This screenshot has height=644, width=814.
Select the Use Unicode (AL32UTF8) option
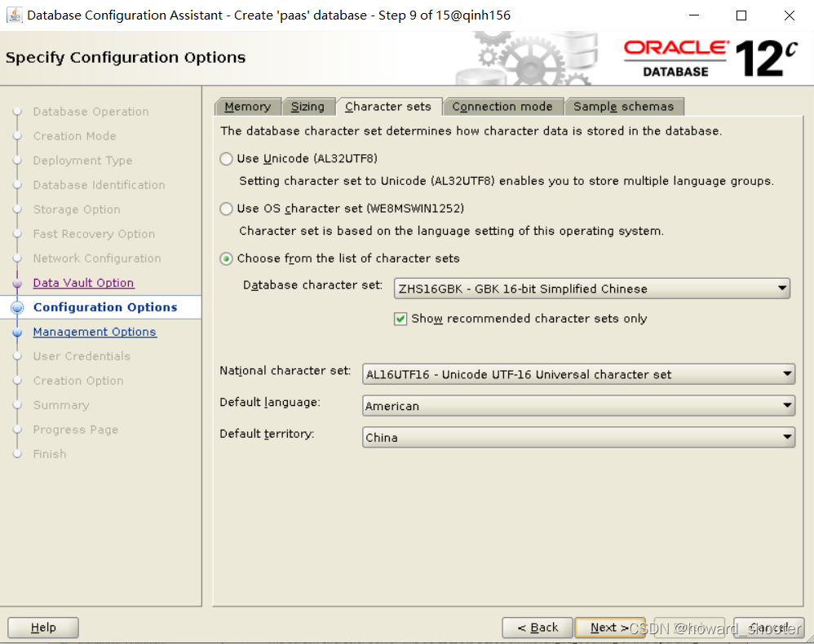pos(226,159)
